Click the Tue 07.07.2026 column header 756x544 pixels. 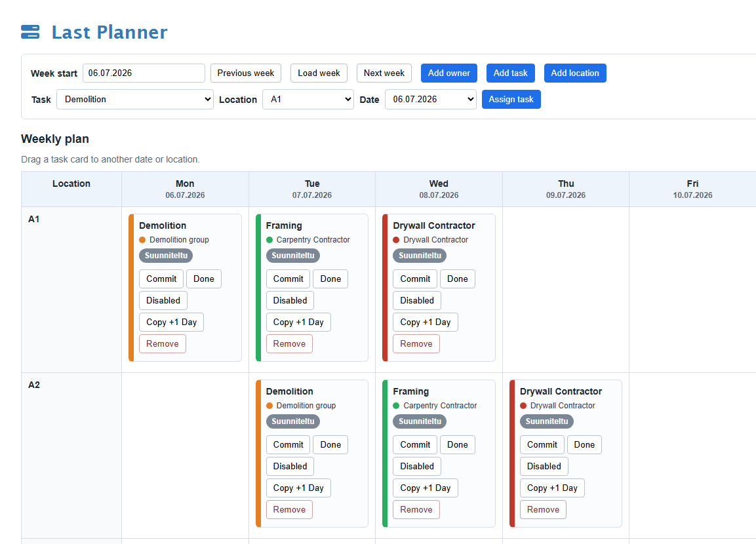(312, 189)
